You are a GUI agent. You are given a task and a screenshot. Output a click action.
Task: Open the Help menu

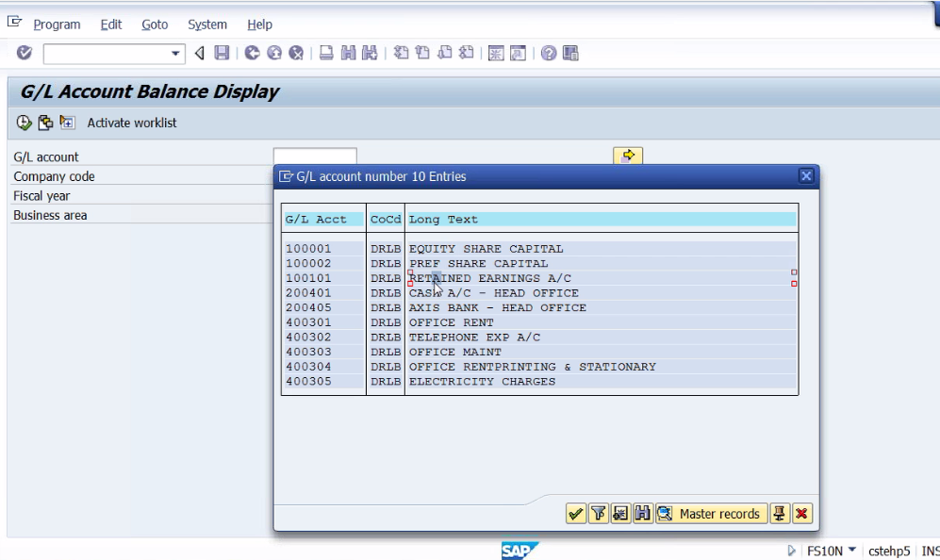pyautogui.click(x=259, y=25)
